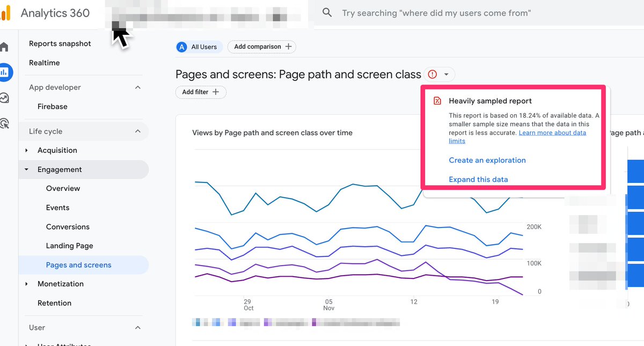Open Conversions report

pos(68,227)
